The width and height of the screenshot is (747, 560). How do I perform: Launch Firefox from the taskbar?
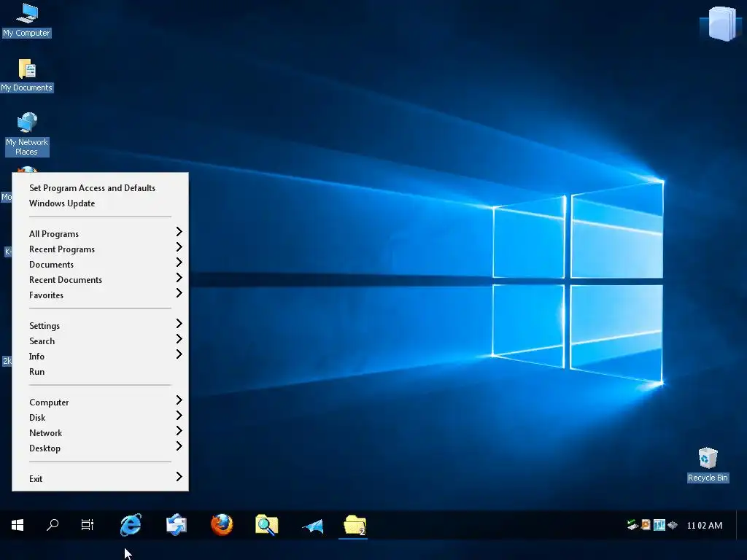222,525
